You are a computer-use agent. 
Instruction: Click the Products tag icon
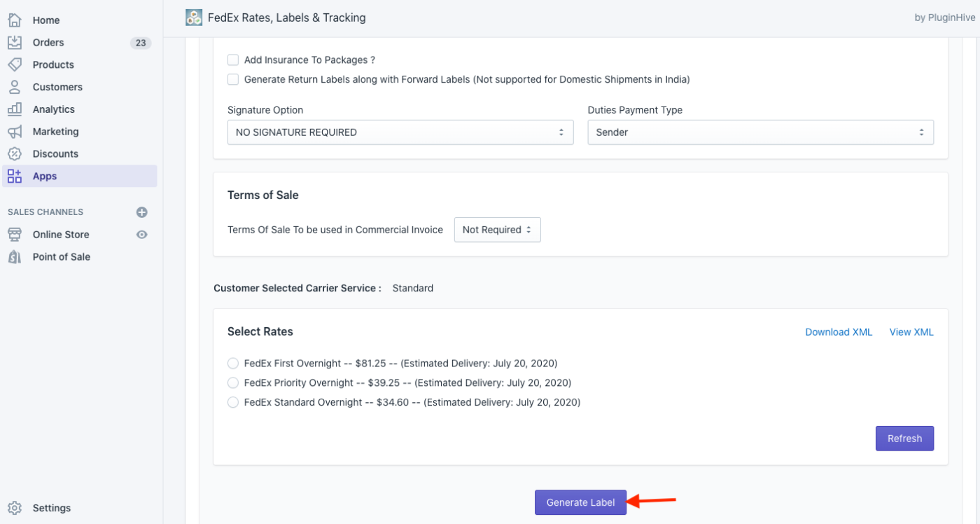(15, 64)
